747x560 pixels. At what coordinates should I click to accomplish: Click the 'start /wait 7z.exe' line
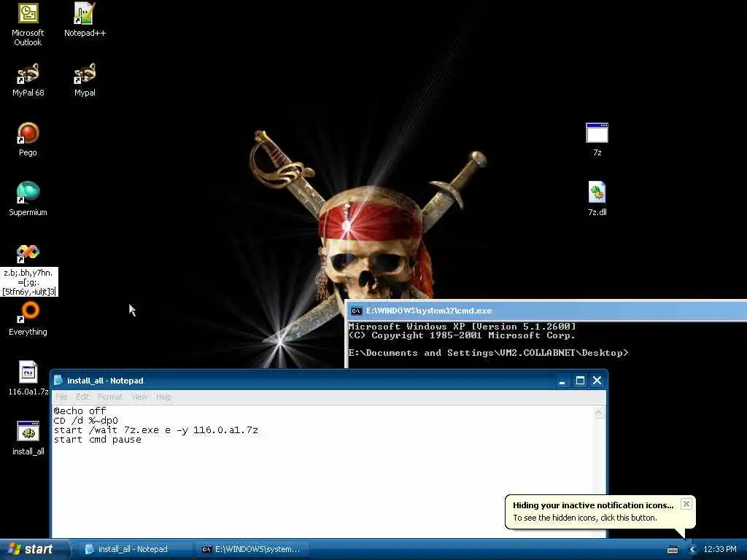coord(156,430)
